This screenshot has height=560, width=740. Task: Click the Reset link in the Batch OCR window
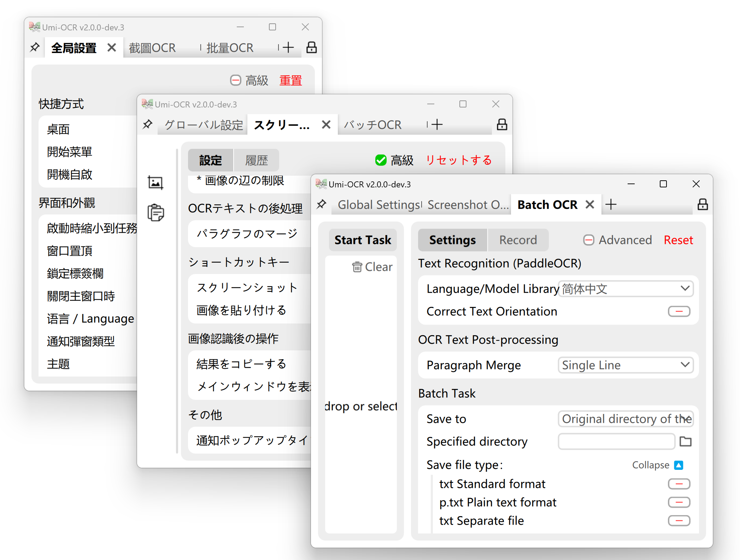click(x=678, y=240)
